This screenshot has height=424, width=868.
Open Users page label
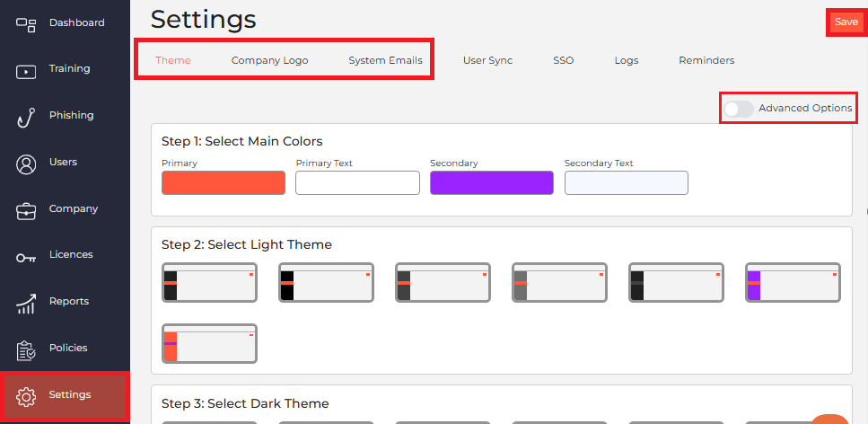[x=63, y=162]
